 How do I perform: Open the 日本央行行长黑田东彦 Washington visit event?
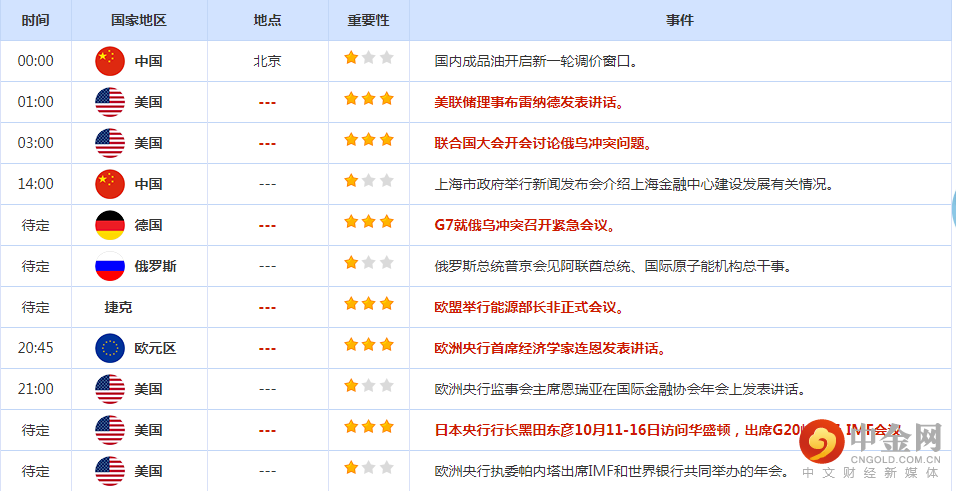(x=668, y=430)
